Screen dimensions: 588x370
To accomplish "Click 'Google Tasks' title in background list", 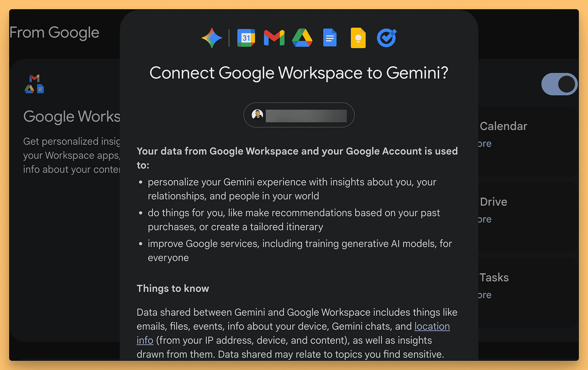I will pos(494,277).
